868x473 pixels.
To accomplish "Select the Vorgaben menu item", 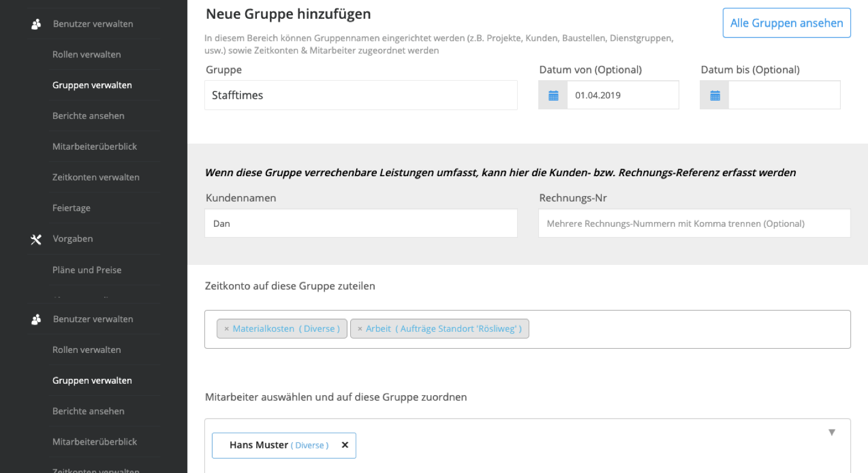I will pos(73,239).
